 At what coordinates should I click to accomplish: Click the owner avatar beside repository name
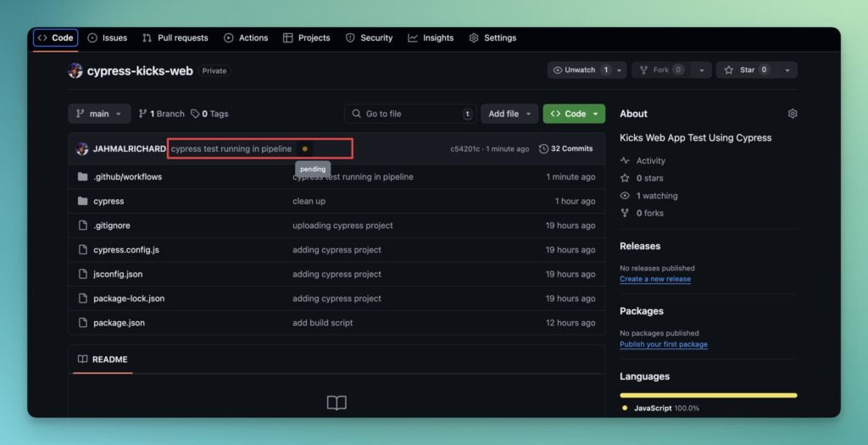75,70
